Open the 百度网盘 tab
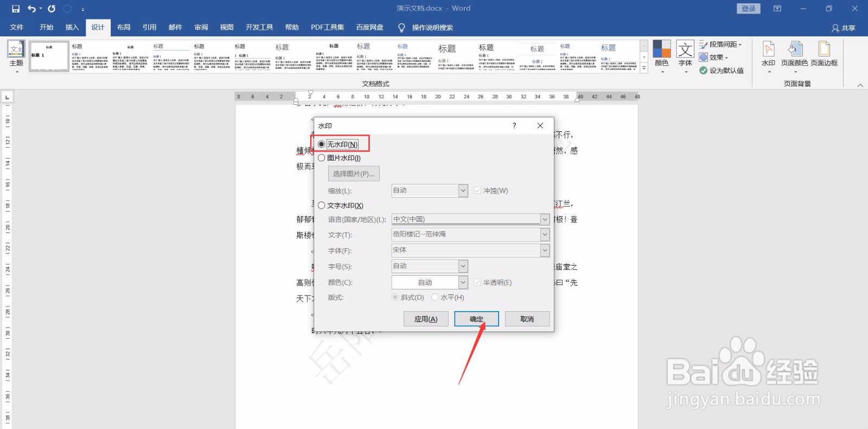This screenshot has height=429, width=868. pos(369,28)
